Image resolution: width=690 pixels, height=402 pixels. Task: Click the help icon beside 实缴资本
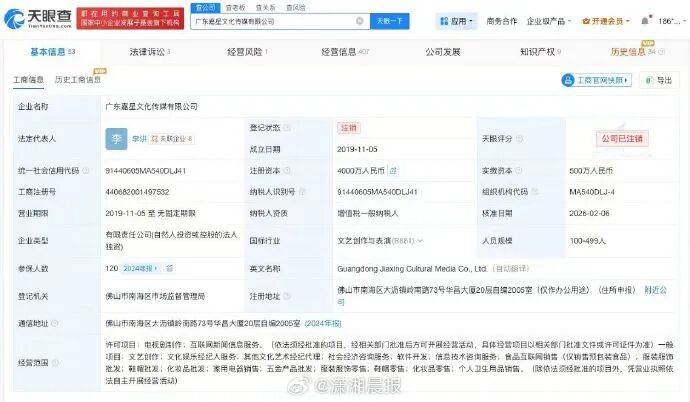coord(519,170)
